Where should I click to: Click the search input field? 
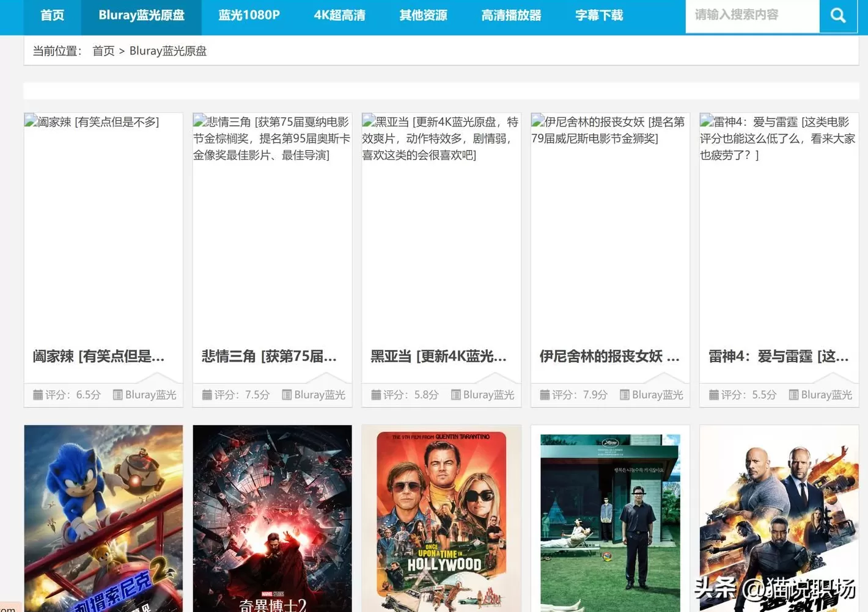(x=751, y=15)
